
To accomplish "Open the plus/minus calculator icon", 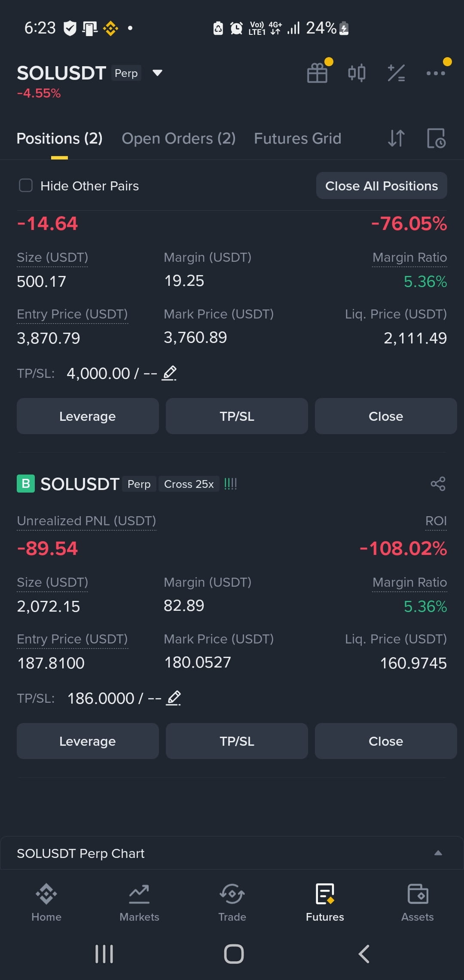I will tap(396, 73).
